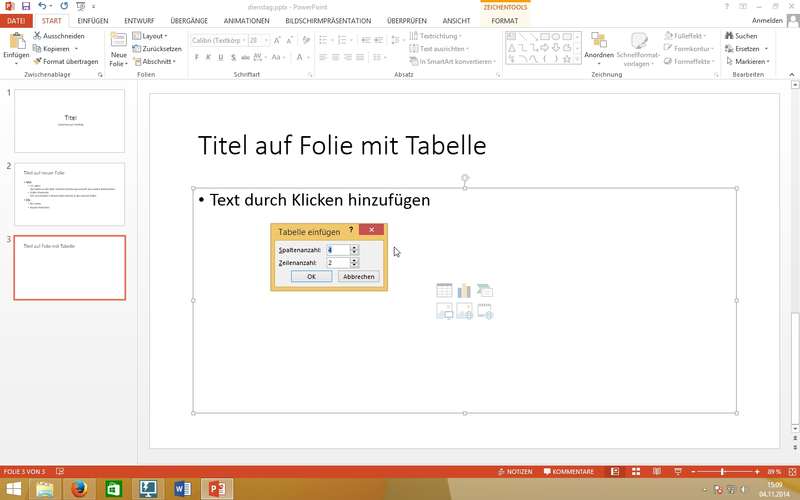
Task: Open font size combo box
Action: (x=258, y=40)
